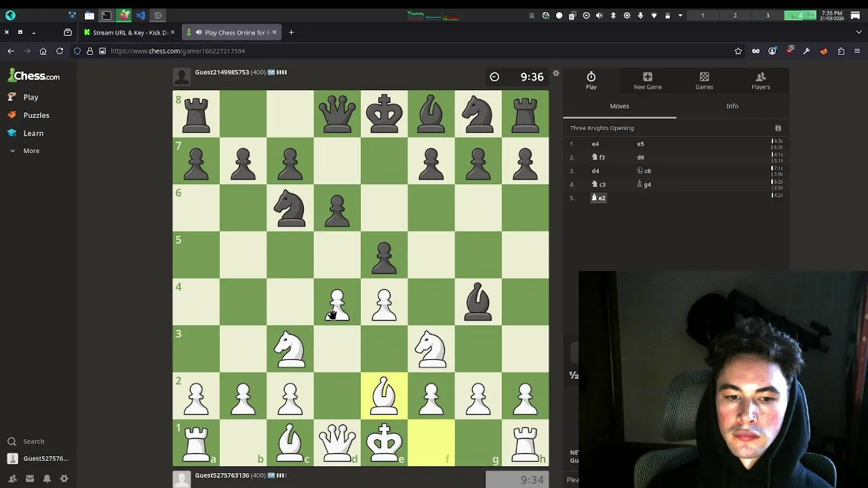Open the New Game tab
868x488 pixels.
click(648, 81)
